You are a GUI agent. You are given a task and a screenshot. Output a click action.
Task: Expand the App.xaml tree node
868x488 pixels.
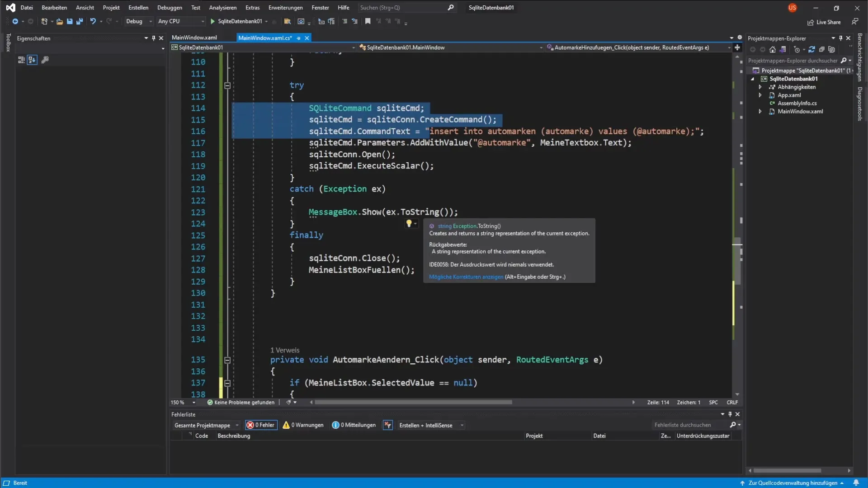pos(760,95)
